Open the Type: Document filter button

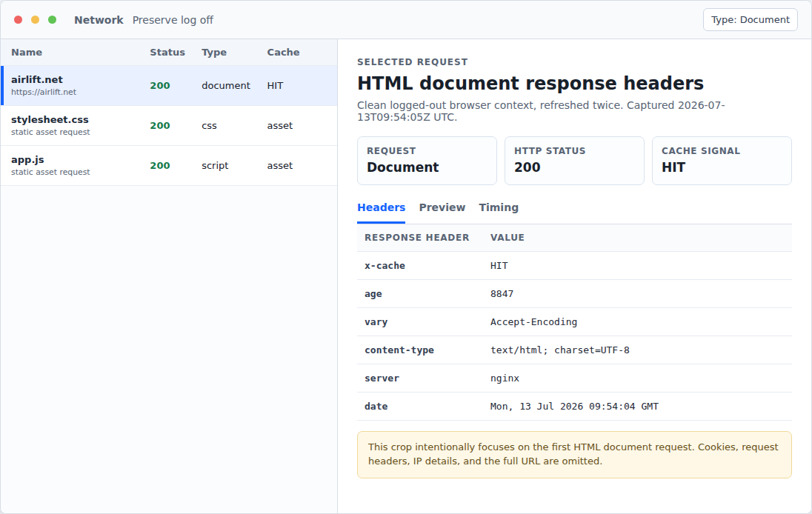pyautogui.click(x=750, y=20)
